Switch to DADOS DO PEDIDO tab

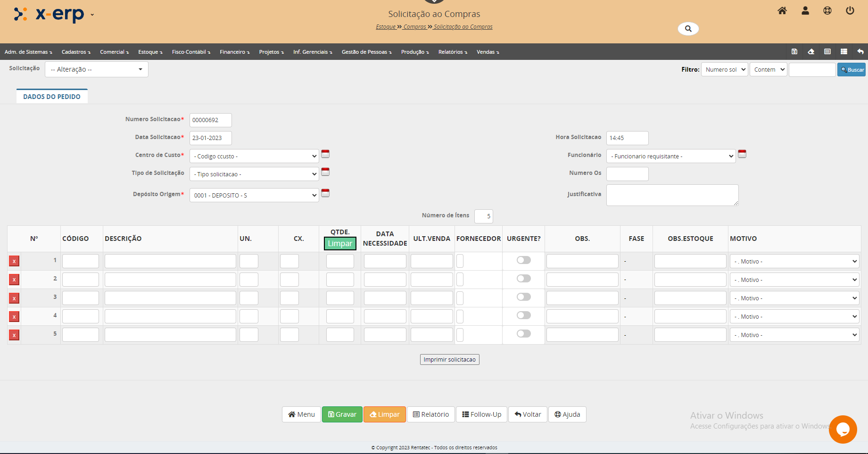(52, 97)
